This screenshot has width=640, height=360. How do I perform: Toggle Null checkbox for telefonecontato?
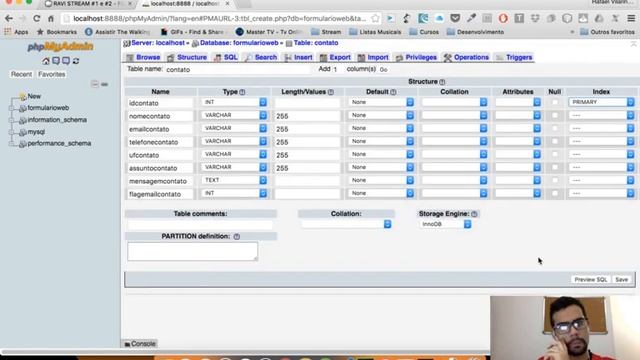[x=555, y=142]
